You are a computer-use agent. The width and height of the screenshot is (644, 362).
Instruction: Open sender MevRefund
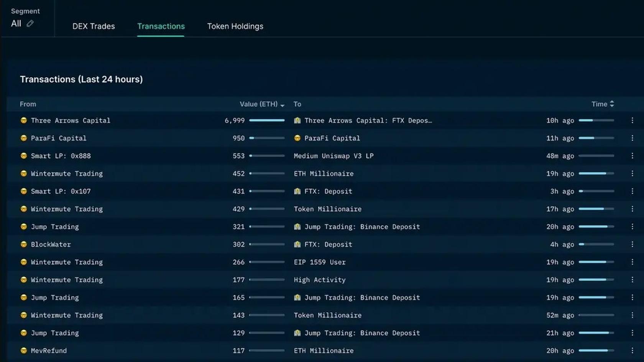(x=49, y=350)
